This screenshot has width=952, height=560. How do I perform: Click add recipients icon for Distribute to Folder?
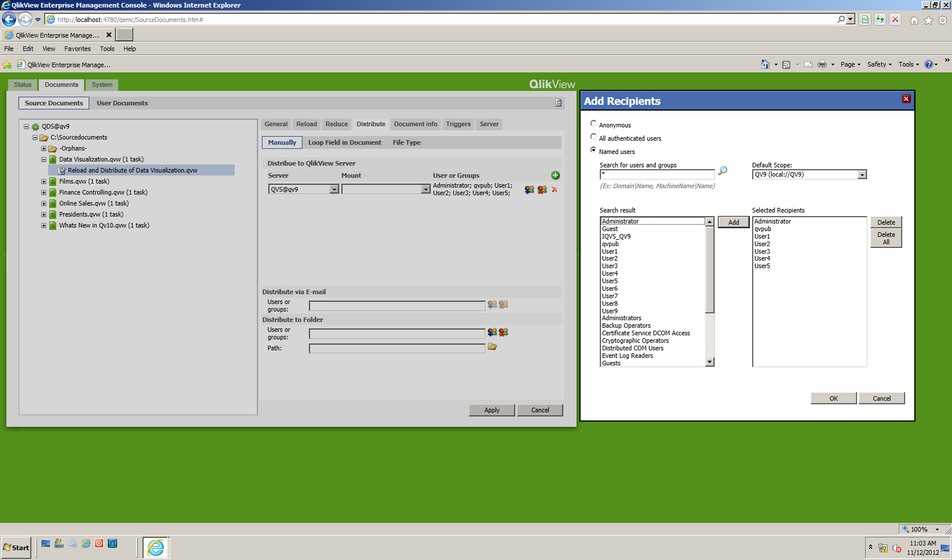(x=492, y=332)
